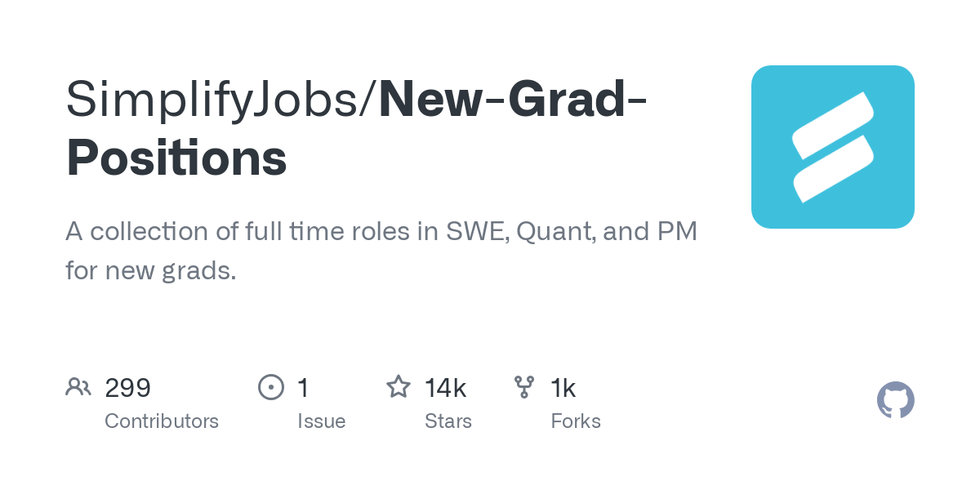Click the 1k forks count
The width and height of the screenshot is (980, 490).
point(563,388)
